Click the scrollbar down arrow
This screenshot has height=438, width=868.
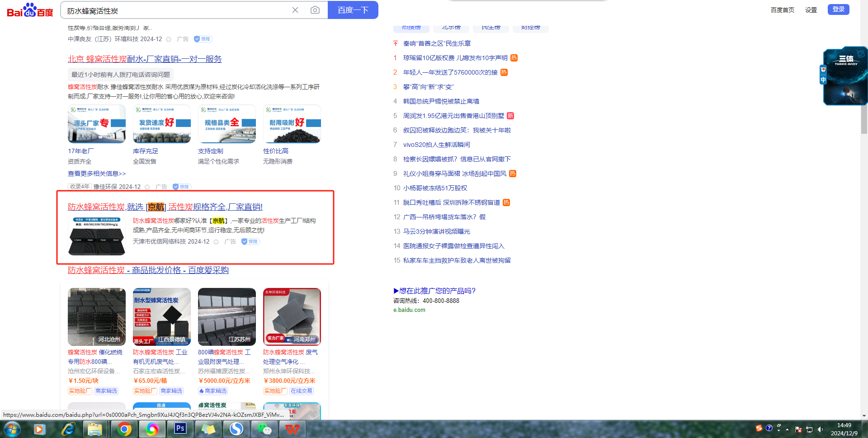point(864,416)
